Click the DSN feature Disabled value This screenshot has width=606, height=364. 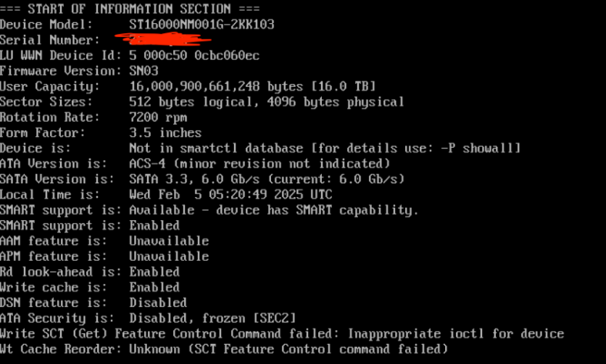pos(158,302)
